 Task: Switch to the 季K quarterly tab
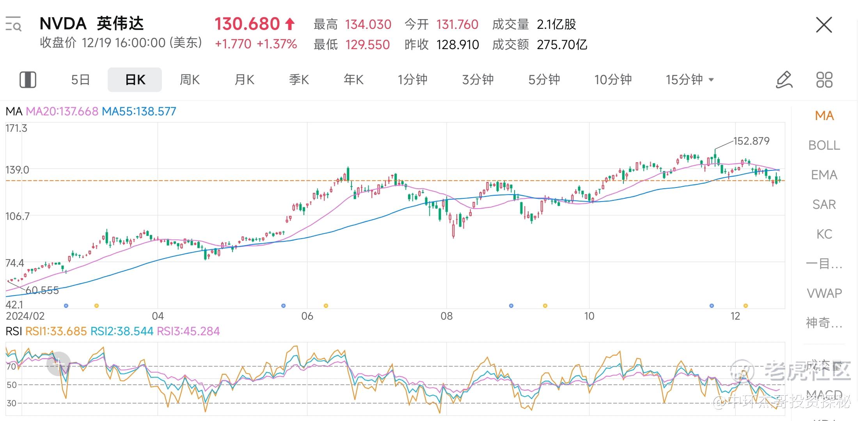299,80
